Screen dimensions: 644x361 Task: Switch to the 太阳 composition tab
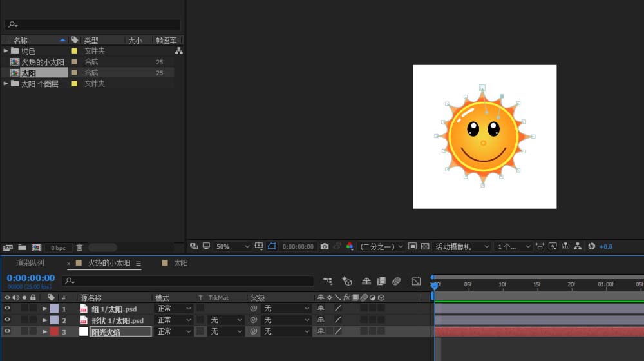(180, 263)
